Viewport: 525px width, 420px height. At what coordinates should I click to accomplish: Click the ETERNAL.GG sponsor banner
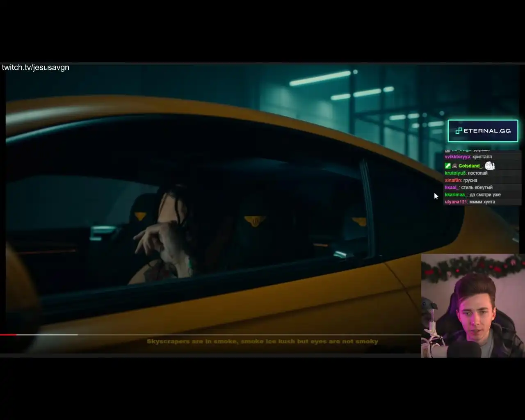point(483,131)
